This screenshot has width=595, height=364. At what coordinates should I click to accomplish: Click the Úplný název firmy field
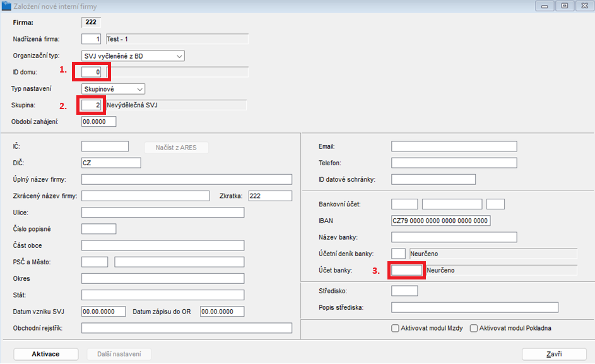click(x=187, y=179)
